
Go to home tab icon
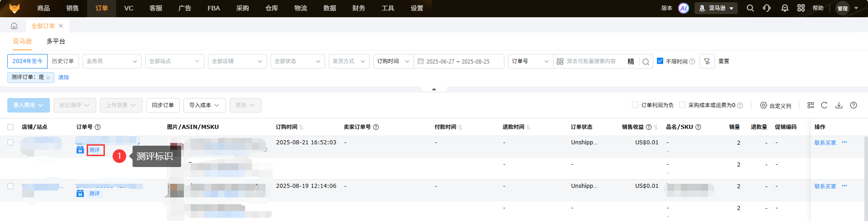[x=14, y=26]
